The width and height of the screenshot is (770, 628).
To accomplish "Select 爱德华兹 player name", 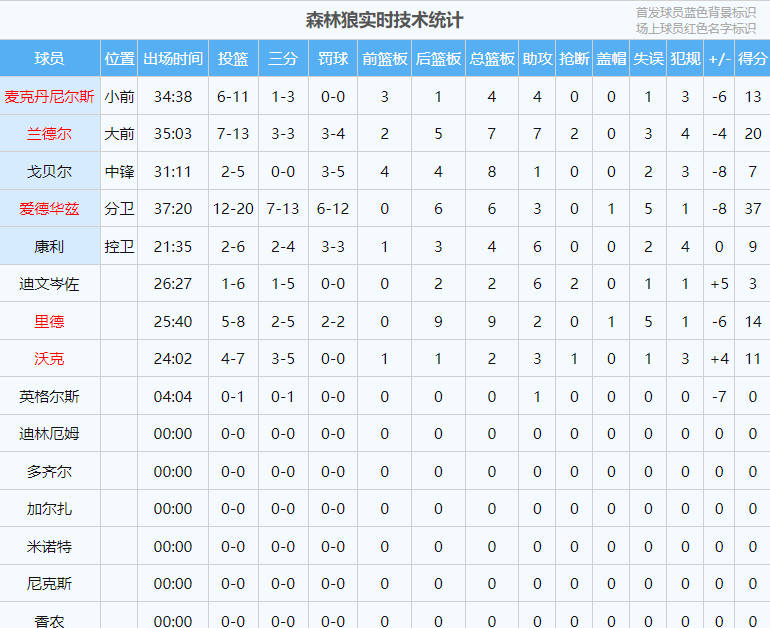I will (x=50, y=209).
